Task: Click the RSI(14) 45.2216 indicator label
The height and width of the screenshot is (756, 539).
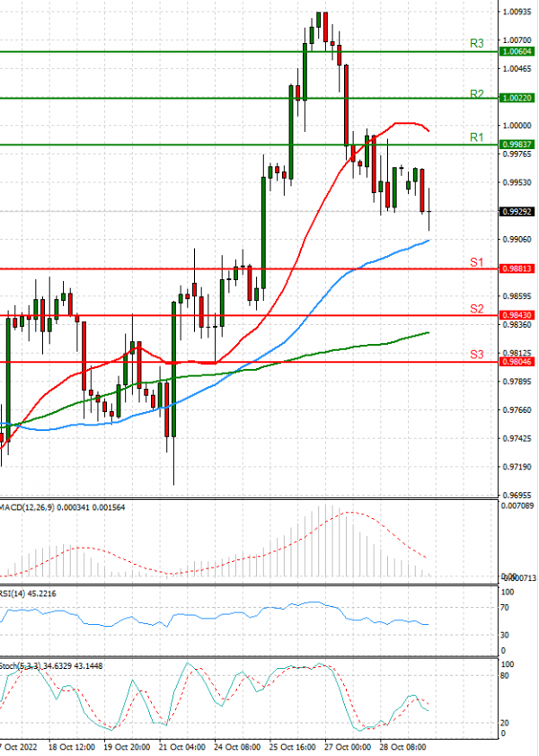Action: [28, 593]
